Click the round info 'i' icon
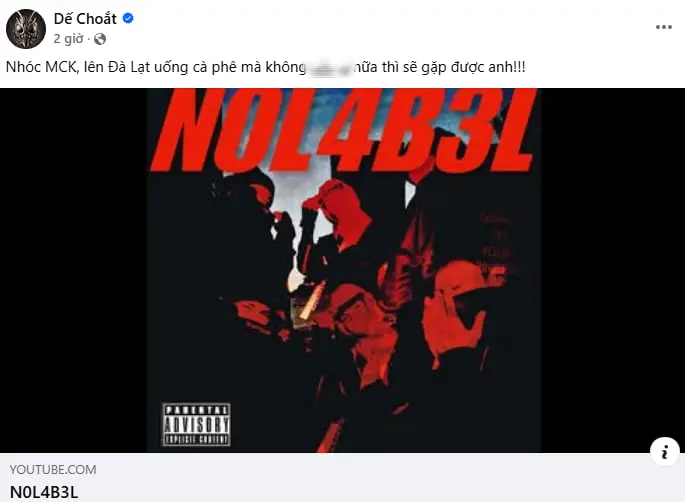 pyautogui.click(x=664, y=451)
